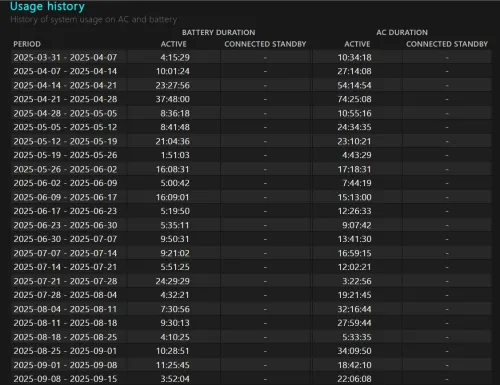The height and width of the screenshot is (385, 500).
Task: Select period 2025-09-08 - 2025-09-15
Action: (65, 379)
